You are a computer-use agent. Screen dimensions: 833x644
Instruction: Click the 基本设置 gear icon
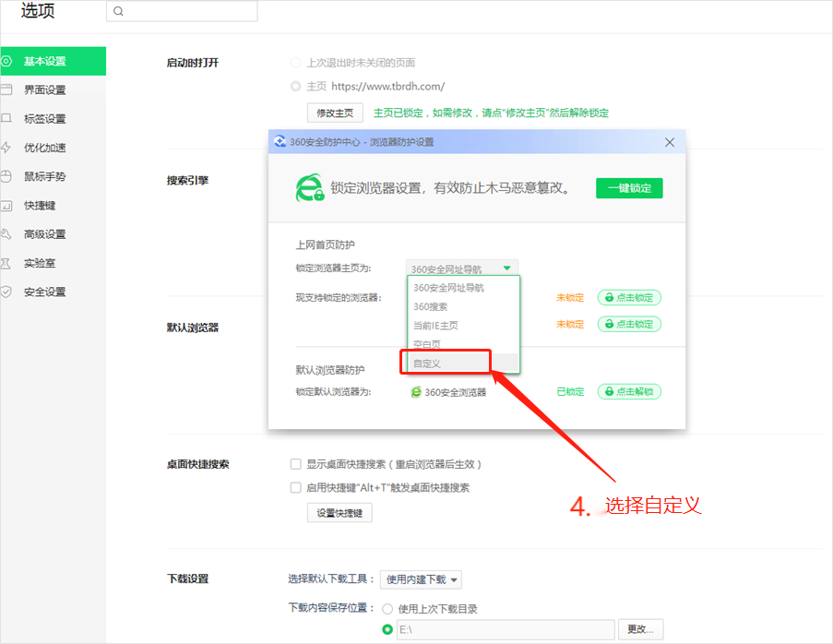pos(6,61)
